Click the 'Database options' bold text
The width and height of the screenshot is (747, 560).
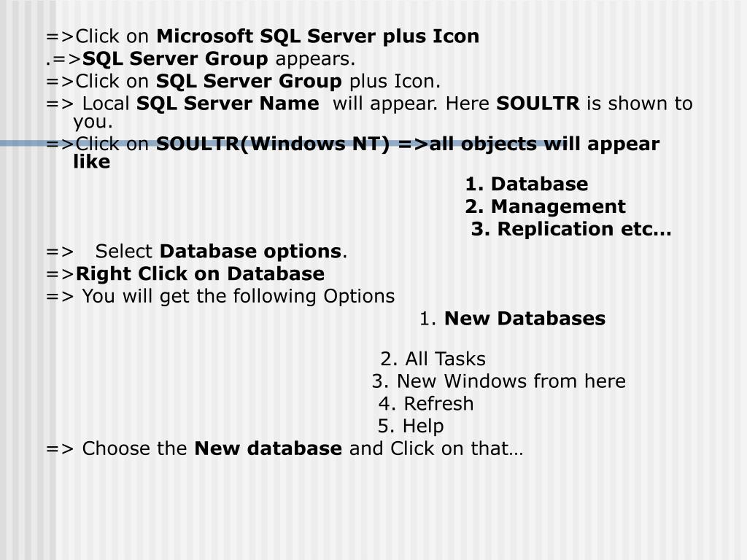coord(251,252)
